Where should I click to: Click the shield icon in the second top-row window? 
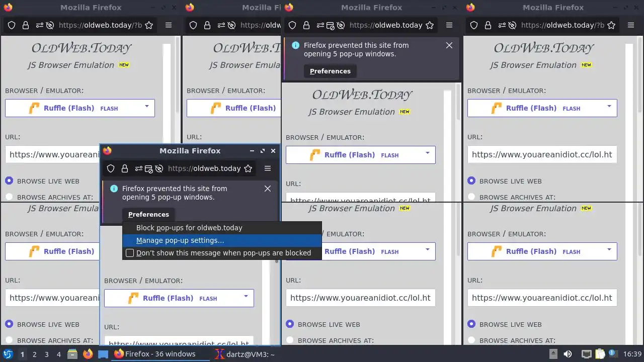coord(193,25)
